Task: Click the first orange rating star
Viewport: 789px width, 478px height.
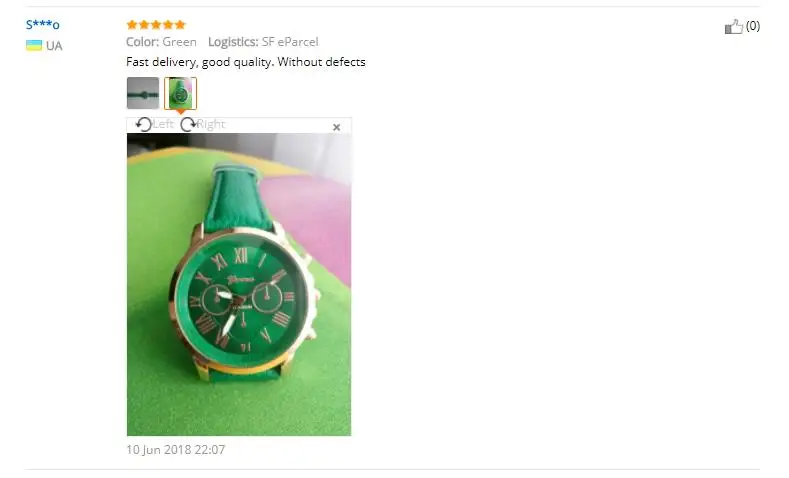Action: pos(132,25)
